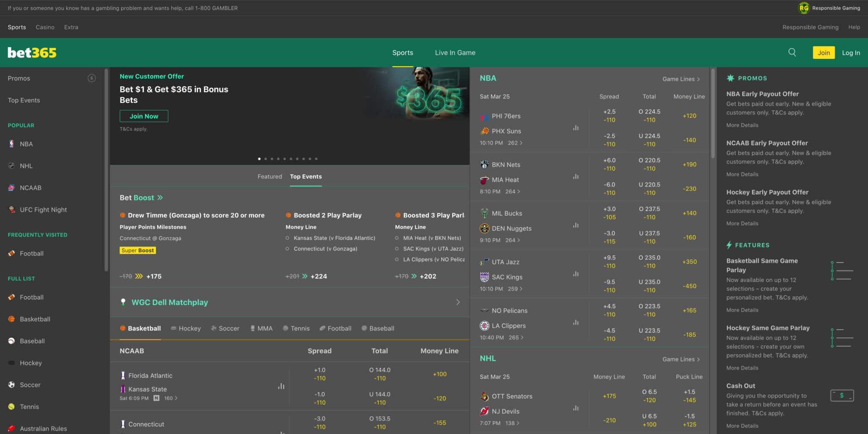Click the bet365 logo
This screenshot has width=868, height=434.
click(x=32, y=53)
